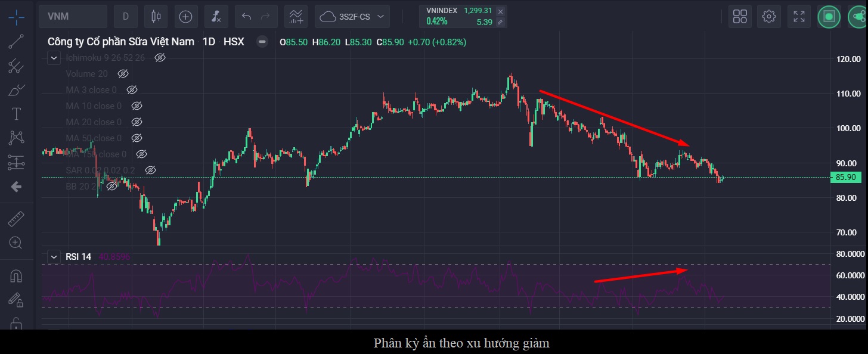Choose the Text annotation tool
The image size is (868, 354).
tap(16, 114)
